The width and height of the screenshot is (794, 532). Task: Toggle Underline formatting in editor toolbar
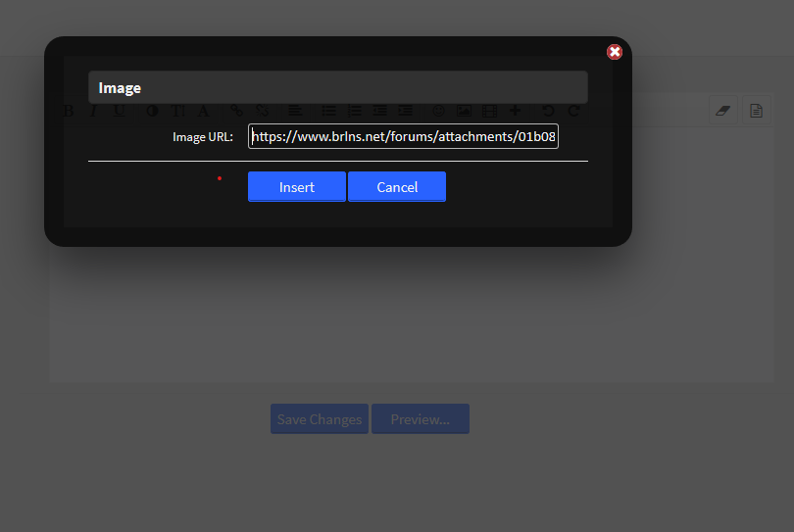click(119, 111)
